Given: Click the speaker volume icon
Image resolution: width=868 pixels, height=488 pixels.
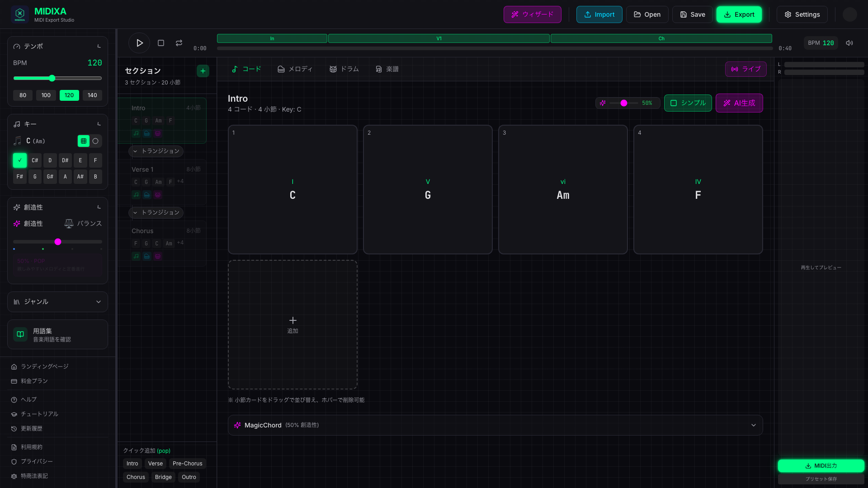Looking at the screenshot, I should [849, 43].
